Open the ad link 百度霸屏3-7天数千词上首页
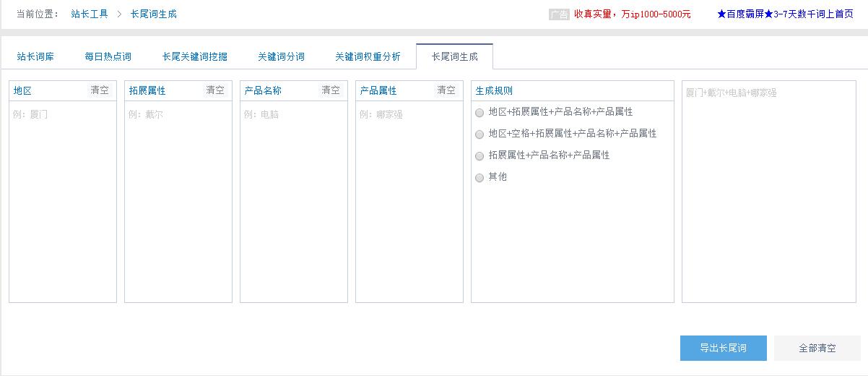Viewport: 868px width, 376px height. click(786, 14)
